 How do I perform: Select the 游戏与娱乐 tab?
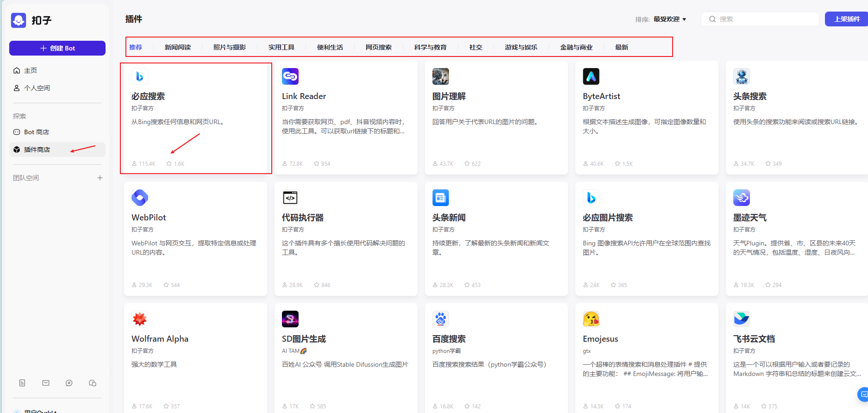tap(521, 47)
